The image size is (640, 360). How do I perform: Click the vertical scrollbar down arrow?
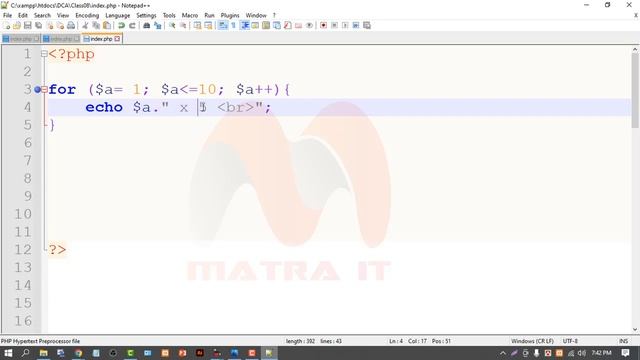635,329
